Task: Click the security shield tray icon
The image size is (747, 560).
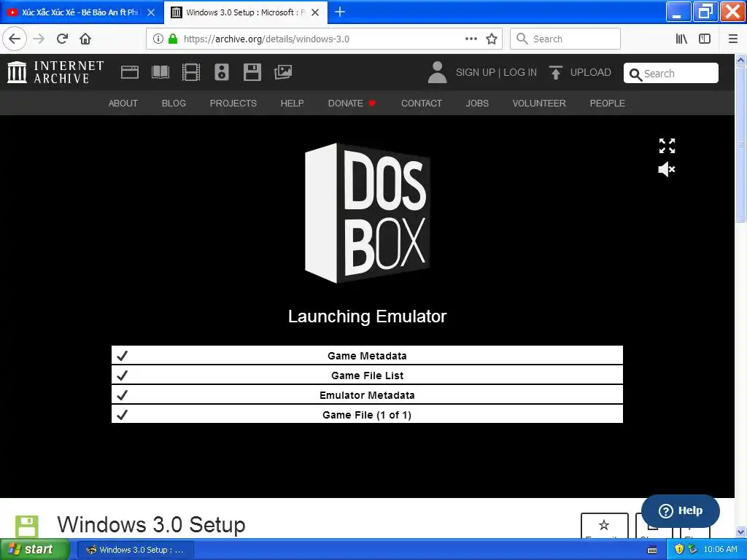Action: click(680, 550)
